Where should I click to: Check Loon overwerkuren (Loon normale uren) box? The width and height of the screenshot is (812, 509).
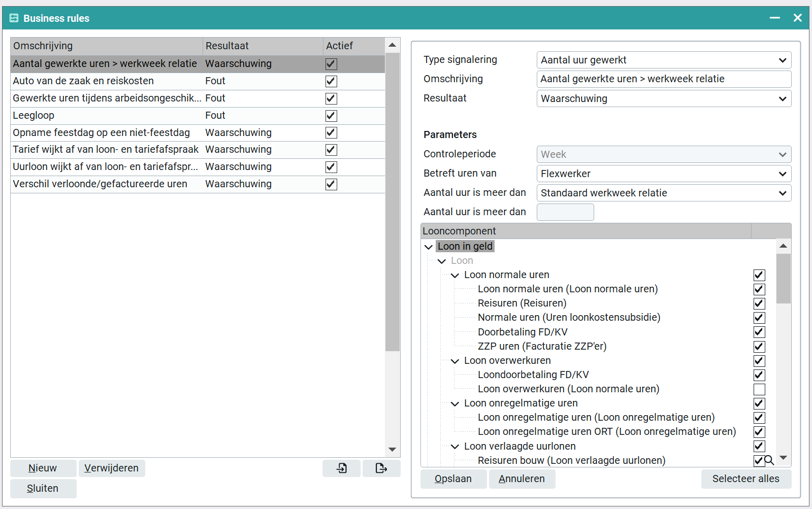click(759, 389)
